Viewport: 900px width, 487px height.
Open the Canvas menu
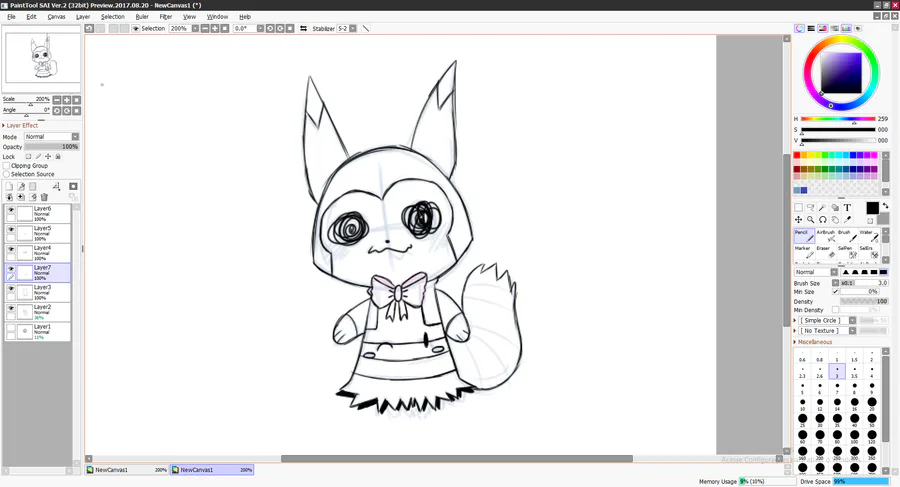(56, 17)
